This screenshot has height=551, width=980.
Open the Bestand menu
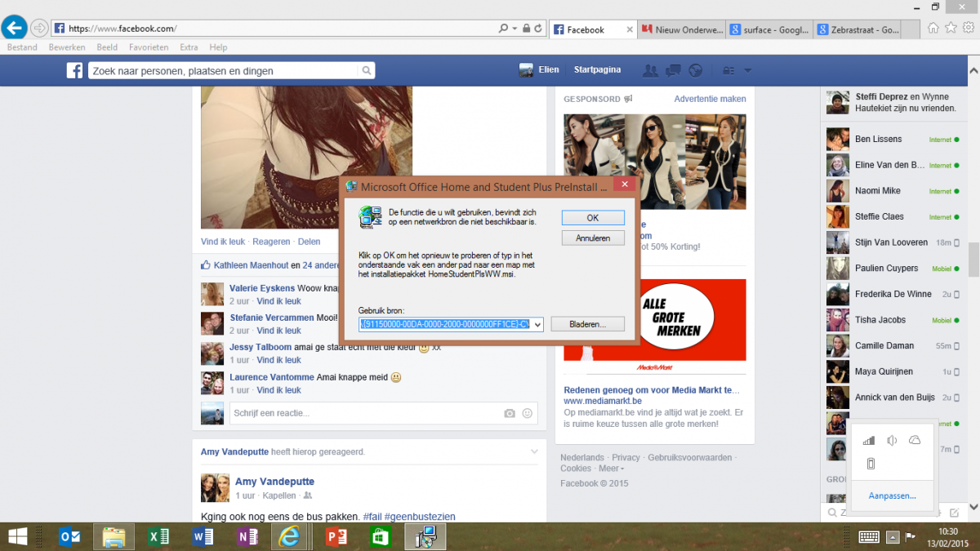(22, 47)
